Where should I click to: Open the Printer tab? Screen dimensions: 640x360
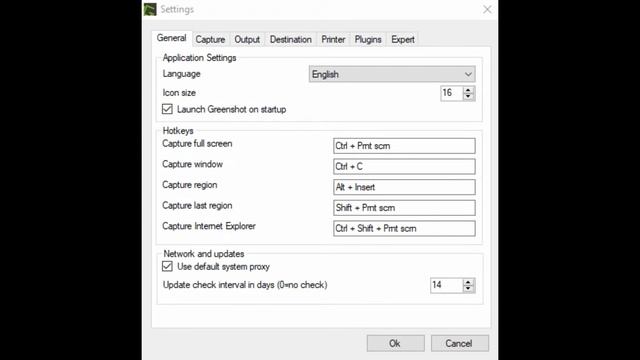click(x=333, y=40)
